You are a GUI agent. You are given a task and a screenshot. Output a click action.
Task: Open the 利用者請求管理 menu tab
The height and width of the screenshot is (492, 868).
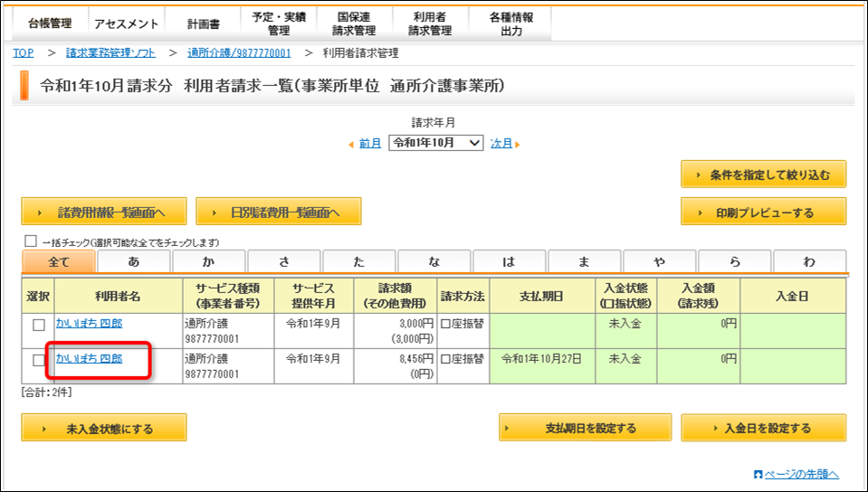430,24
